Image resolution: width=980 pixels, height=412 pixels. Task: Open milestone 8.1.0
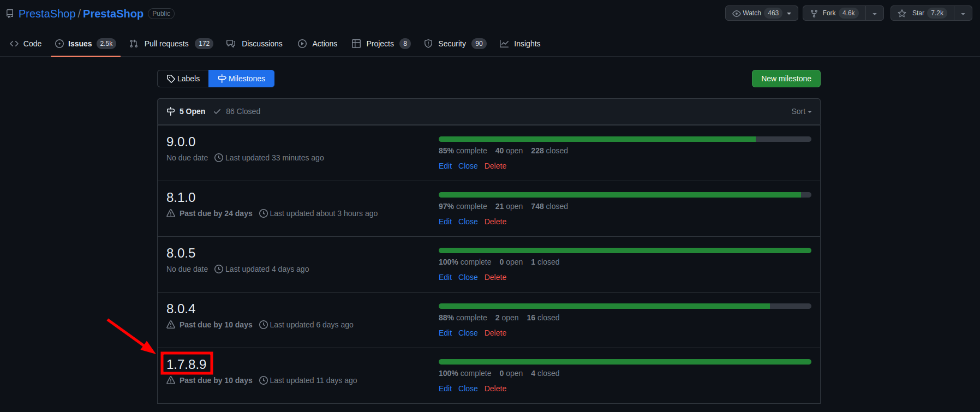(x=181, y=198)
